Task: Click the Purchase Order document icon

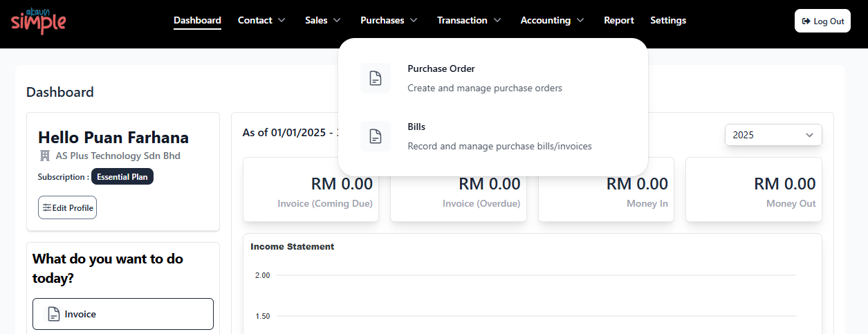Action: (376, 78)
